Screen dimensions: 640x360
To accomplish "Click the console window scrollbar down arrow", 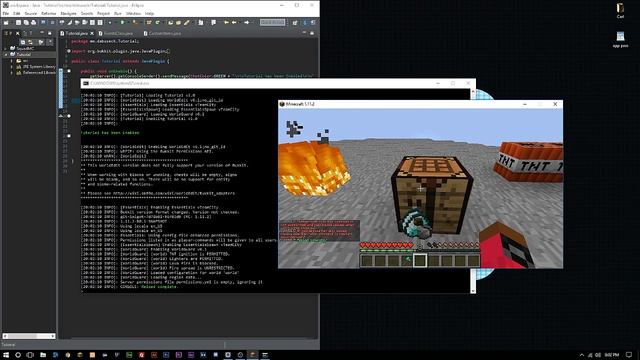I will point(473,291).
